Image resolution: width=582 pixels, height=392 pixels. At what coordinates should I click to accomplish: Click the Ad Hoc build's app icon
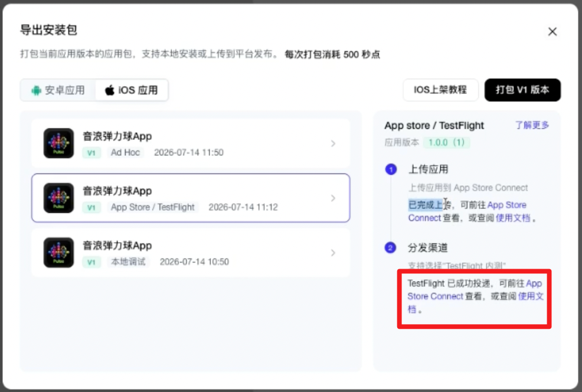[x=58, y=143]
